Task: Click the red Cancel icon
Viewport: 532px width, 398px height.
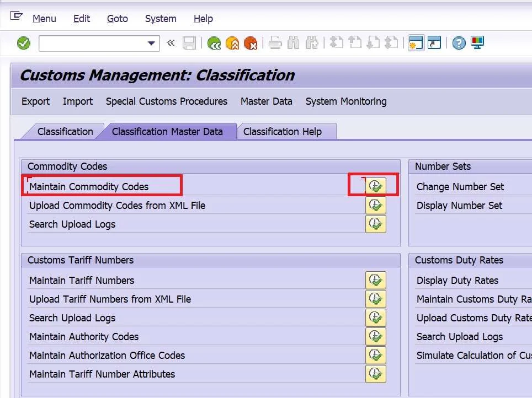Action: (251, 43)
